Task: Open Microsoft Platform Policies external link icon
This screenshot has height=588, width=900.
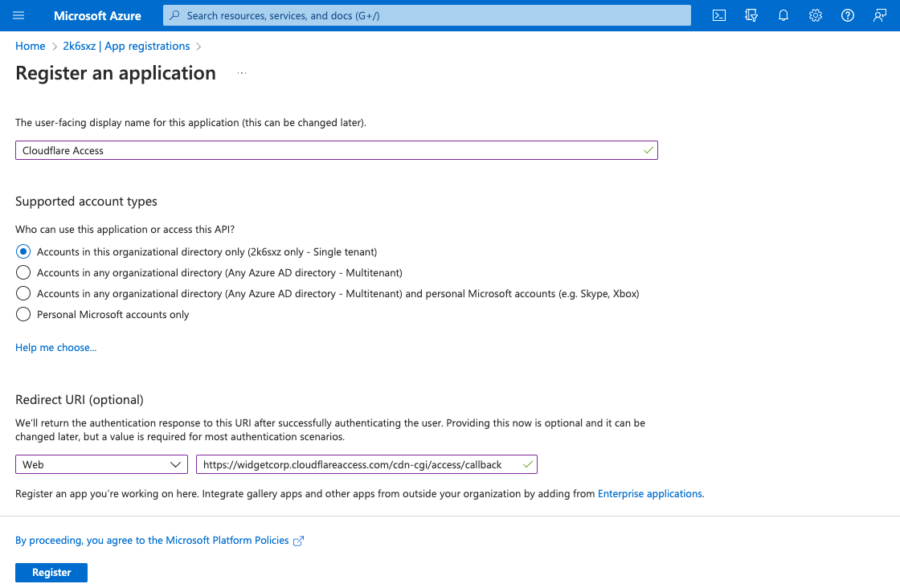Action: tap(298, 541)
